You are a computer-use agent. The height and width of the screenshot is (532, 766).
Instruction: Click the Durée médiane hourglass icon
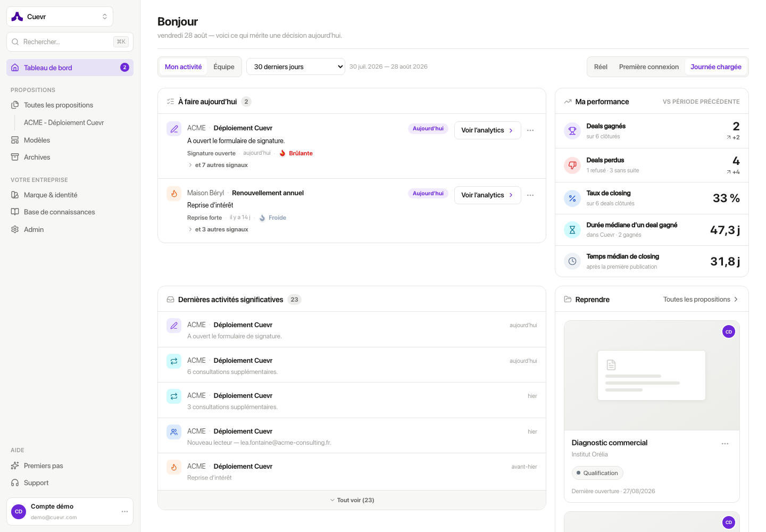[572, 230]
